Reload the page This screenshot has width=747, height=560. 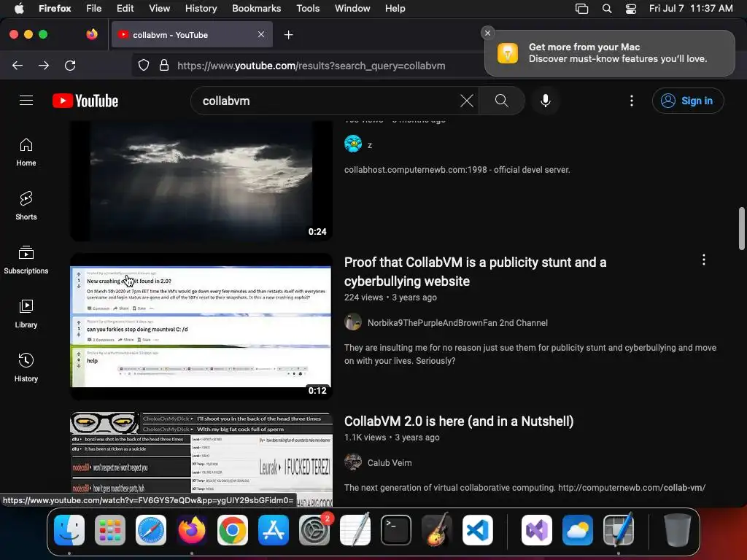click(x=70, y=65)
